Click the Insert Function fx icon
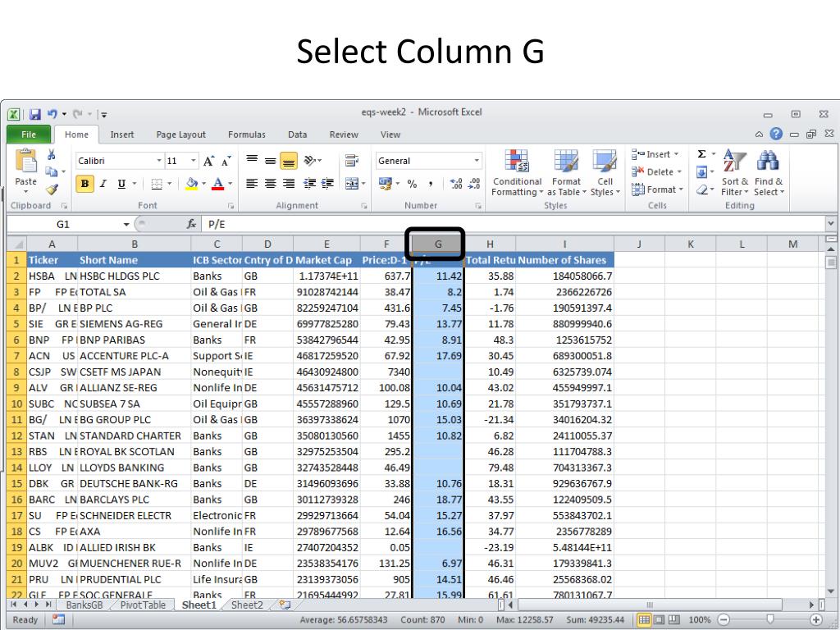The height and width of the screenshot is (630, 840). tap(192, 224)
